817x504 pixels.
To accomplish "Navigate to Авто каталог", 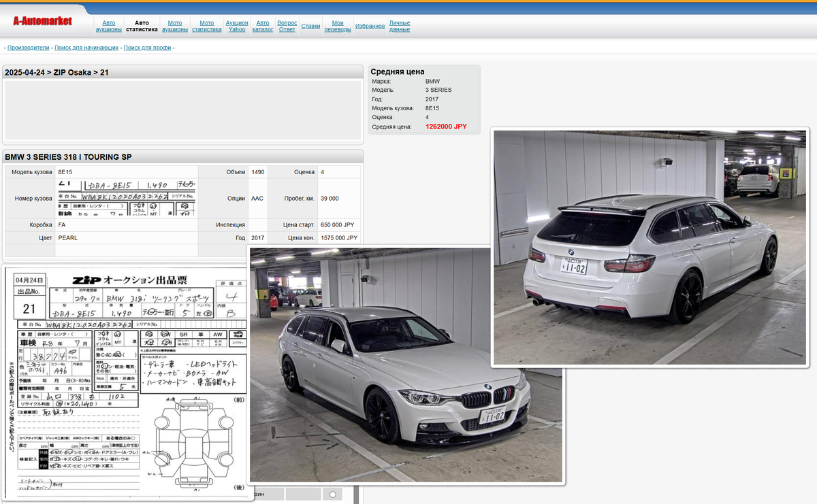I will [263, 26].
